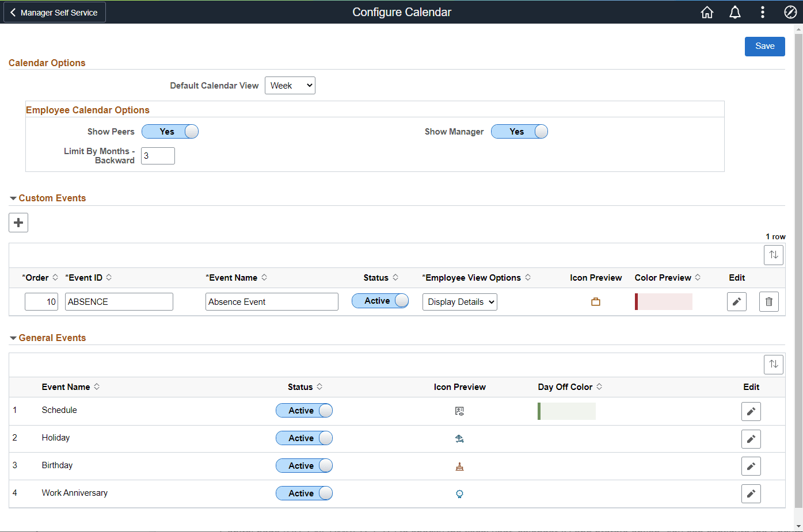The height and width of the screenshot is (532, 803).
Task: Open the Home page icon
Action: click(707, 12)
